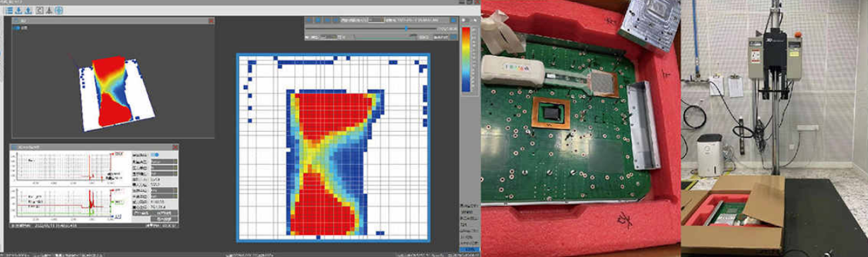Screen dimensions: 868x257
Task: Toggle the blue switch in the 3D view panel
Action: [x=17, y=28]
